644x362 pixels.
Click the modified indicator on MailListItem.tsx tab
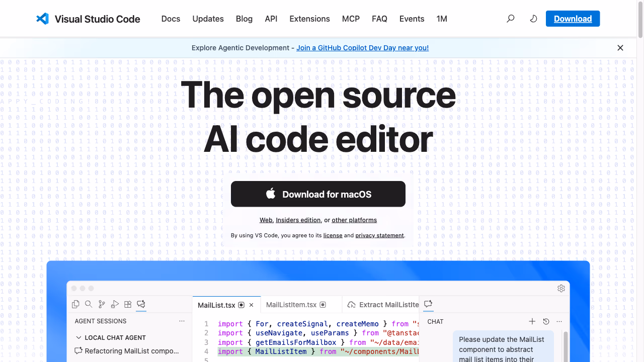click(323, 305)
